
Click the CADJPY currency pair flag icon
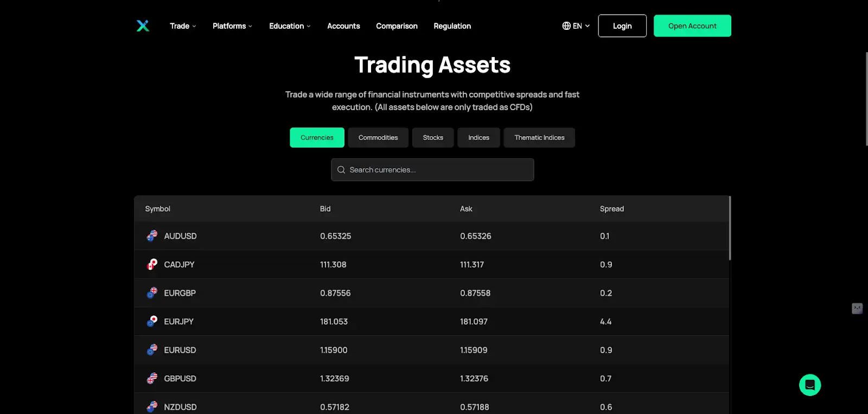click(x=152, y=265)
